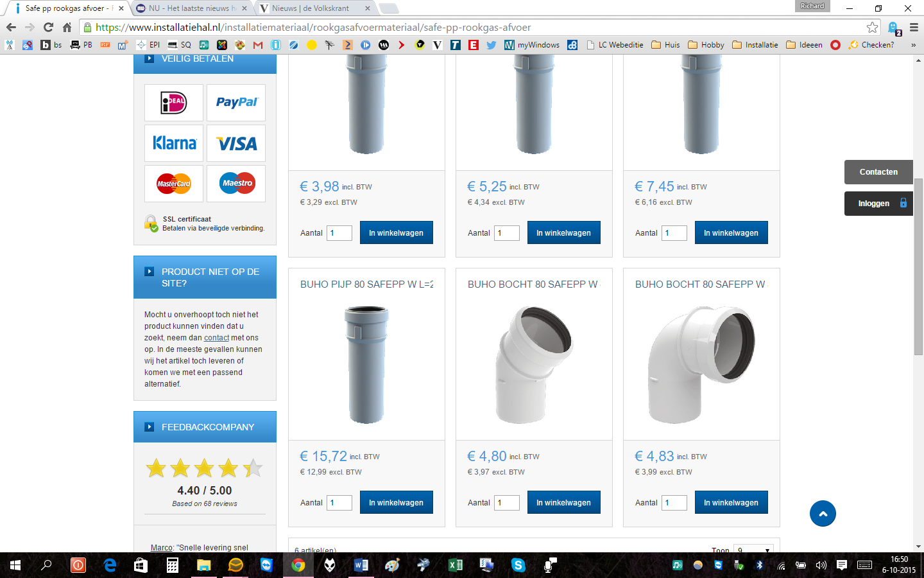This screenshot has height=578, width=924.
Task: Add the €15,72 pipe to winkelwagen
Action: [396, 503]
